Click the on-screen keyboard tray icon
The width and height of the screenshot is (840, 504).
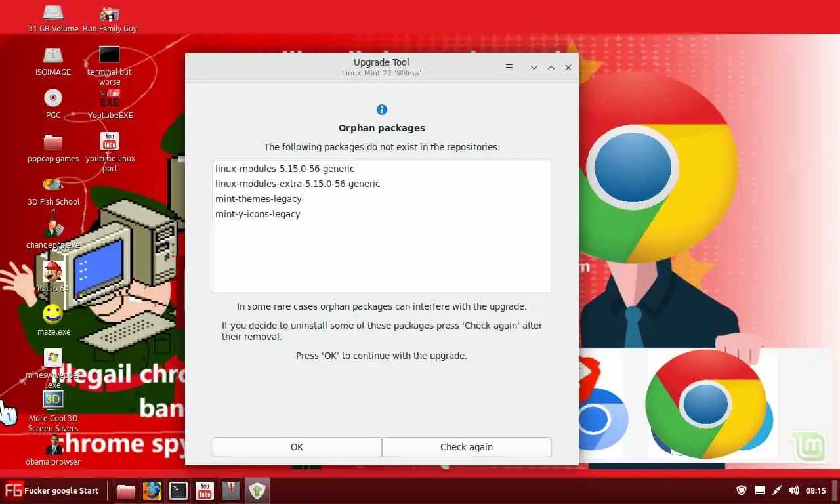point(759,490)
